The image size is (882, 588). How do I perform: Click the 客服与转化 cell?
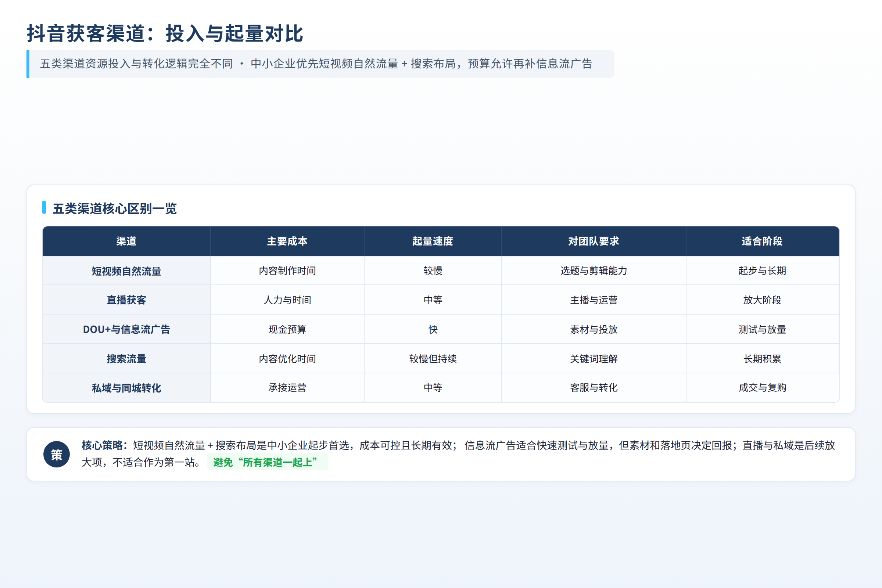pos(594,388)
